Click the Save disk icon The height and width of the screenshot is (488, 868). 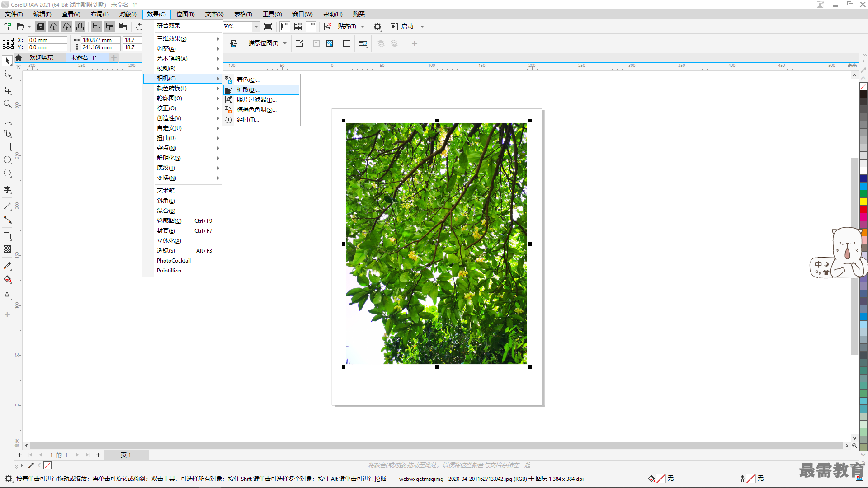tap(41, 27)
